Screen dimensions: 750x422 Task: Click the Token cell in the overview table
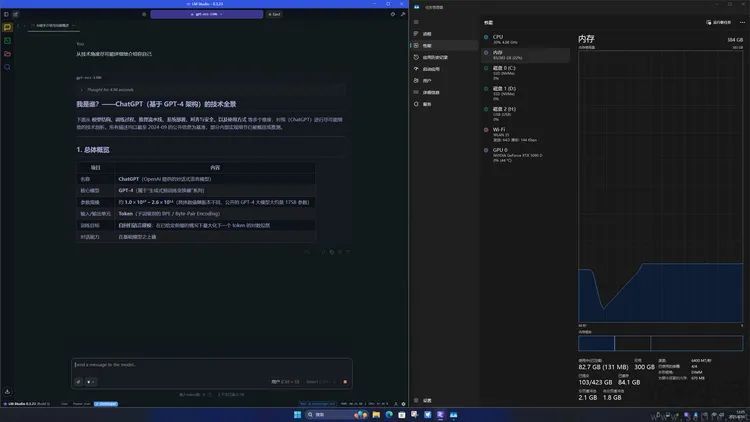pos(215,213)
